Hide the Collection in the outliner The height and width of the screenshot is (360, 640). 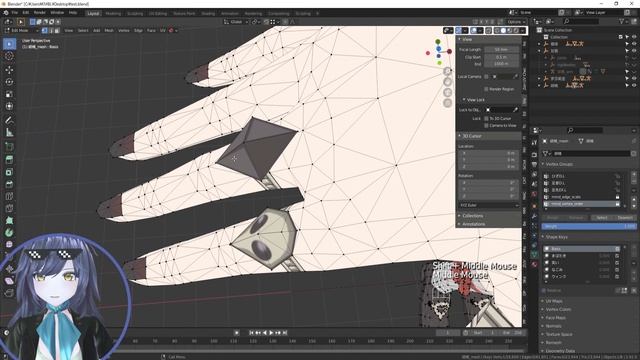tap(634, 37)
